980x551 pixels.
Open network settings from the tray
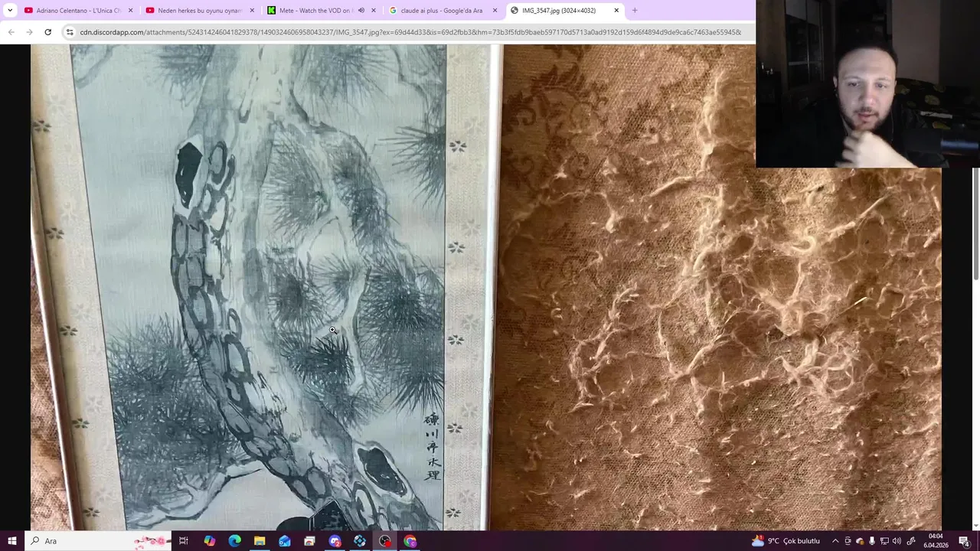[x=884, y=541]
